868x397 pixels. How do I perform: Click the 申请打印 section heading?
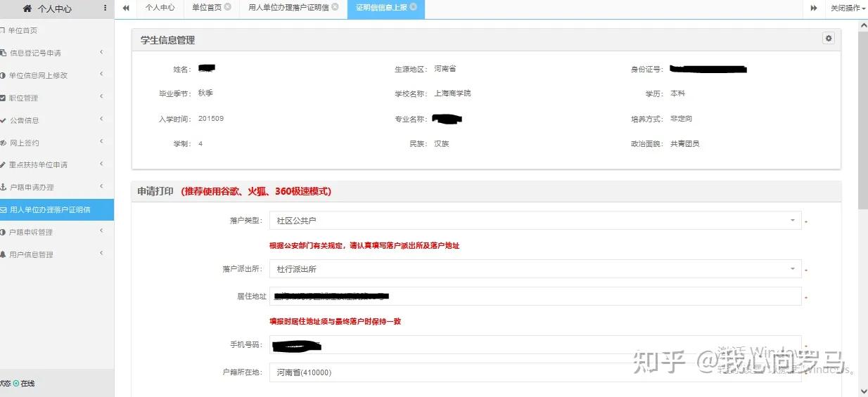click(155, 191)
